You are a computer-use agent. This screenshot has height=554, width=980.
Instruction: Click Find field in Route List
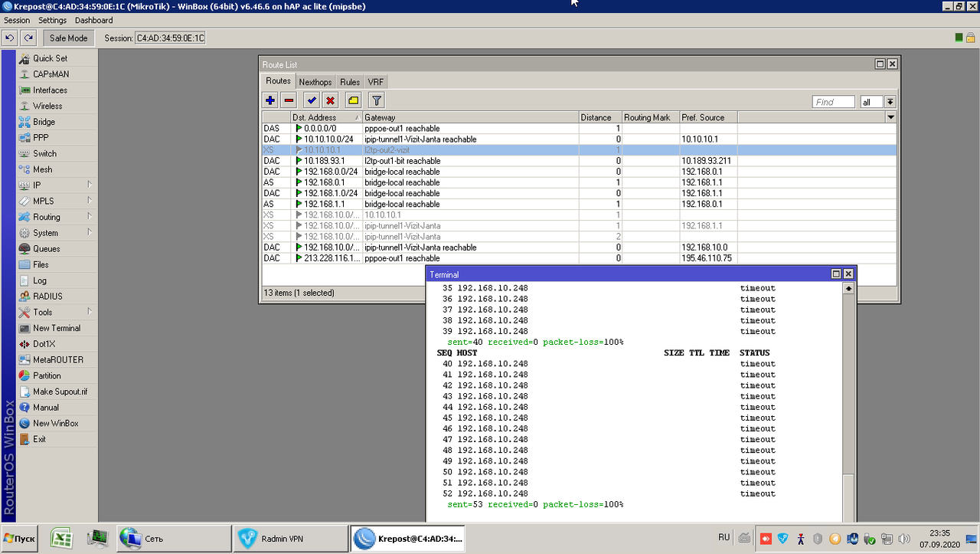833,102
